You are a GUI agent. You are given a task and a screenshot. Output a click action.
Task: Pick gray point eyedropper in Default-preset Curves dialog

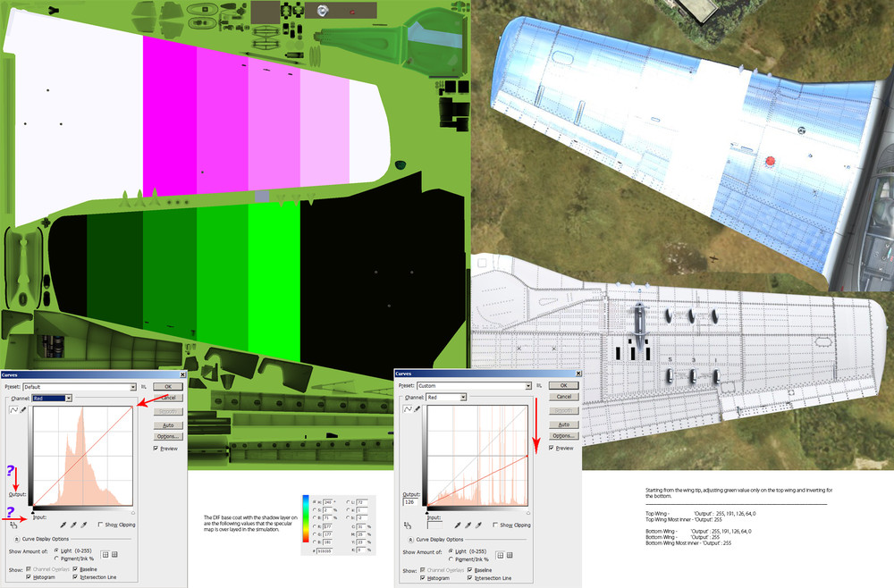(73, 525)
